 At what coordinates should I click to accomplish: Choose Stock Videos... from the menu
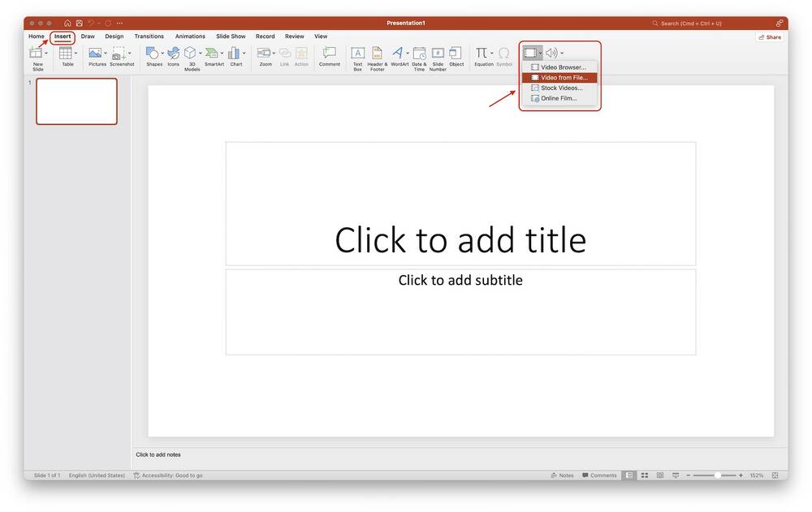pyautogui.click(x=559, y=88)
